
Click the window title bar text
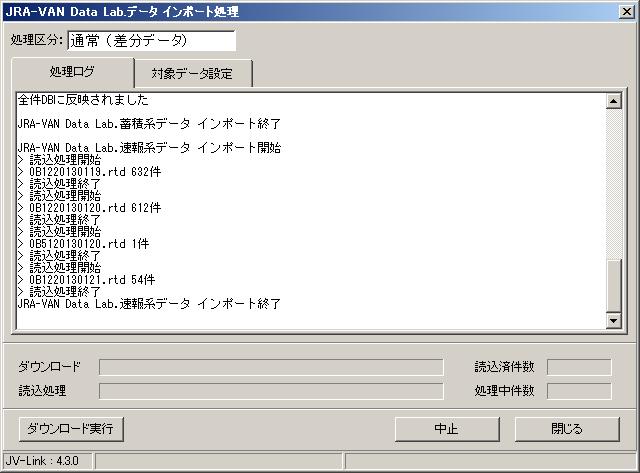point(122,11)
